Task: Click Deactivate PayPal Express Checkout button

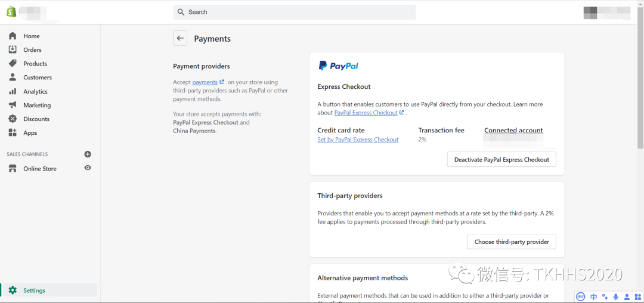Action: click(501, 160)
